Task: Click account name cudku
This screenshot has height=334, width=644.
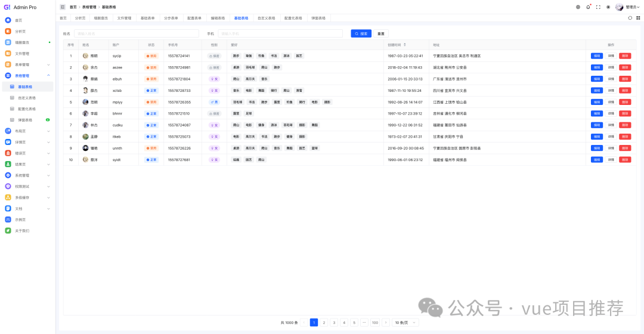Action: (117, 125)
